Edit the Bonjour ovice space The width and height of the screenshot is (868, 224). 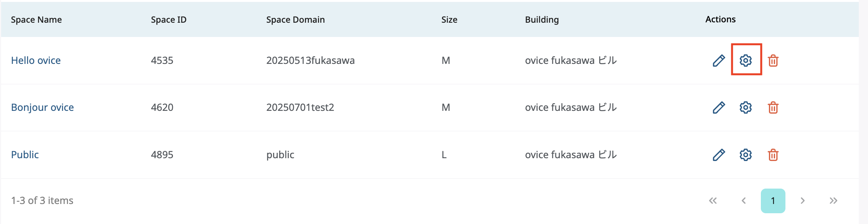pos(719,107)
